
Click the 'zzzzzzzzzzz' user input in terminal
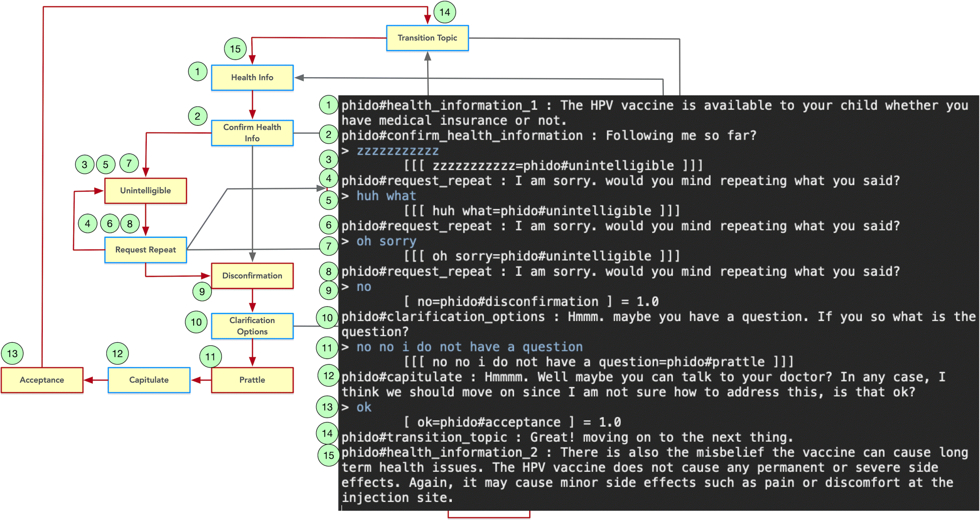click(397, 151)
